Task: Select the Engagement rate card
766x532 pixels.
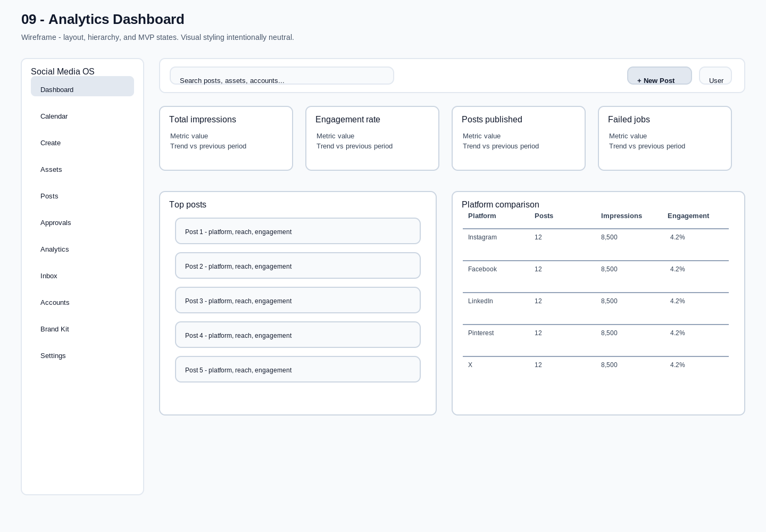Action: pos(372,138)
